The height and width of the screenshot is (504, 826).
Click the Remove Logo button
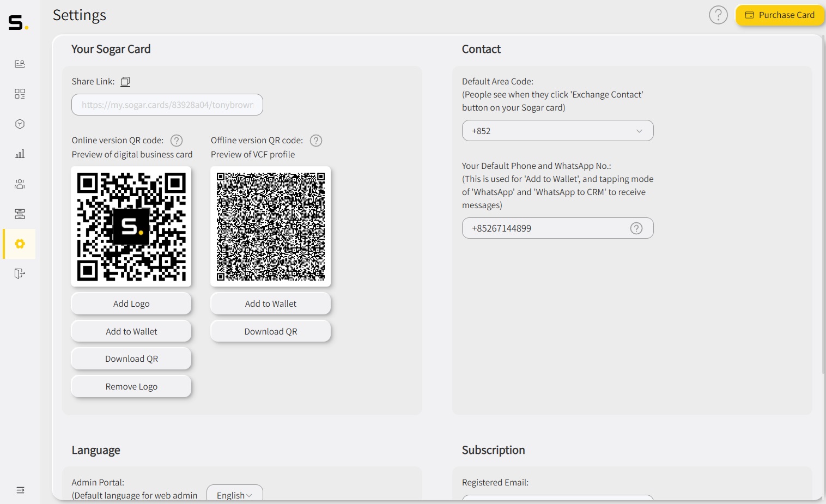(x=131, y=386)
